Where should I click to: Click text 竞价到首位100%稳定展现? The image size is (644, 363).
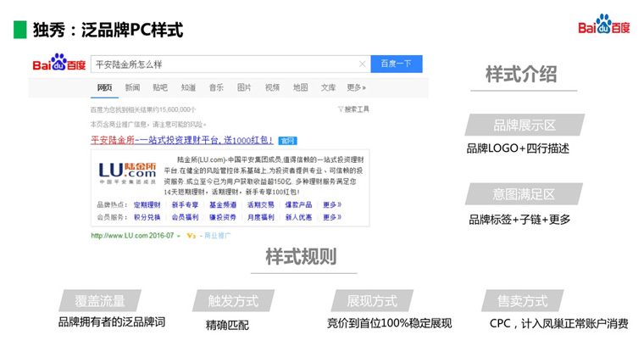[x=389, y=323]
